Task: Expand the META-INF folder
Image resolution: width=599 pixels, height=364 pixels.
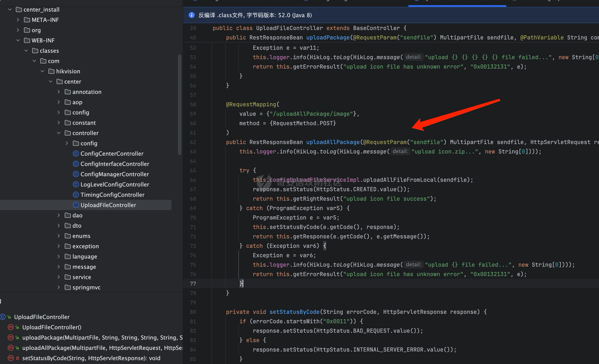Action: coord(18,20)
